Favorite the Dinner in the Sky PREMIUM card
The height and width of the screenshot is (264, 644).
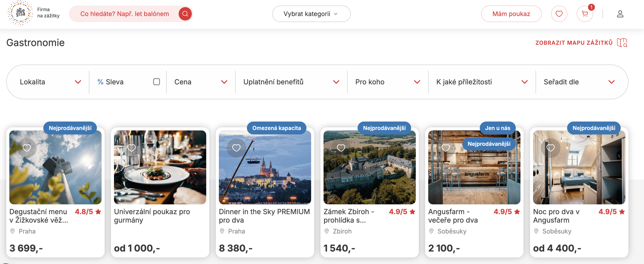(236, 148)
